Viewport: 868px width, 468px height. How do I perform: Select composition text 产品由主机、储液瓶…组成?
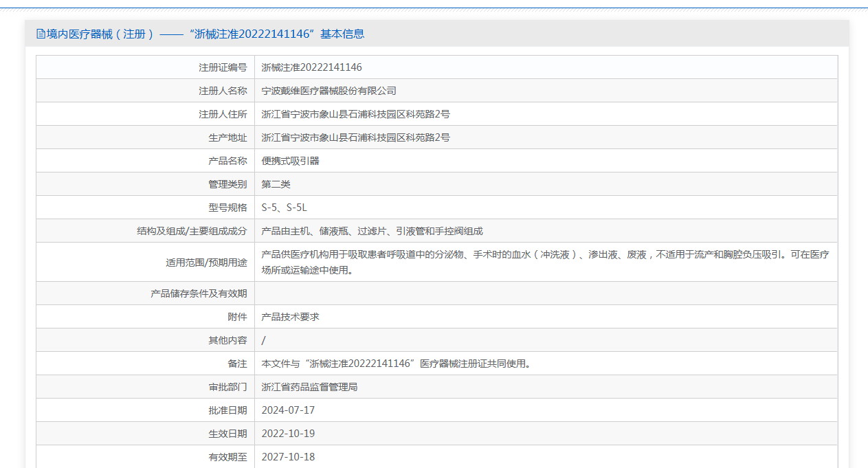click(372, 231)
